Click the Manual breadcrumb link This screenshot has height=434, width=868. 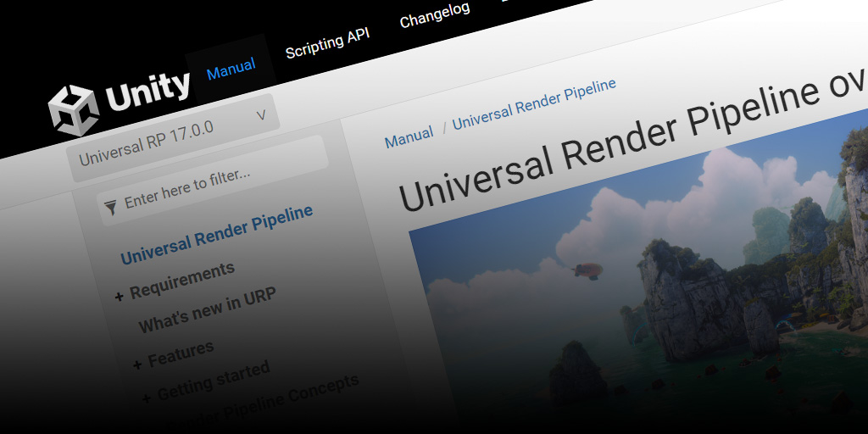click(409, 136)
